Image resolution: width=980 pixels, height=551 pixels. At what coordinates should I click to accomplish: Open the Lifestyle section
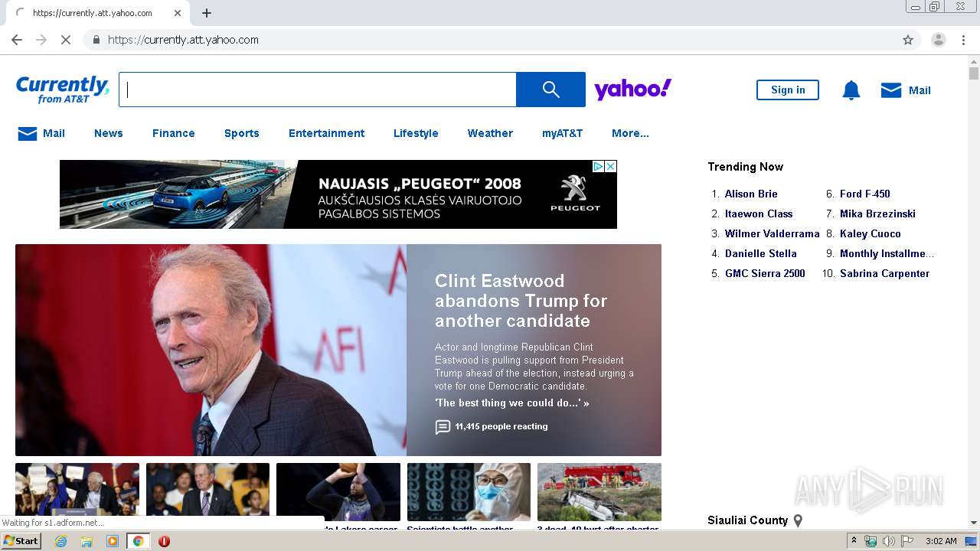click(x=416, y=133)
